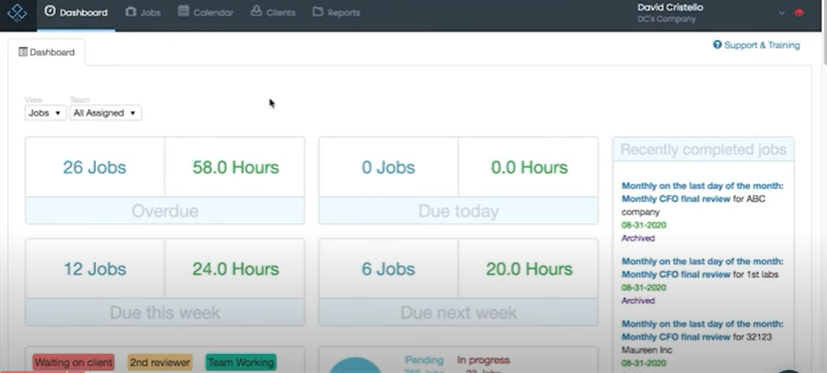The width and height of the screenshot is (827, 373).
Task: Click the Jobs briefcase icon in navbar
Action: (x=130, y=12)
